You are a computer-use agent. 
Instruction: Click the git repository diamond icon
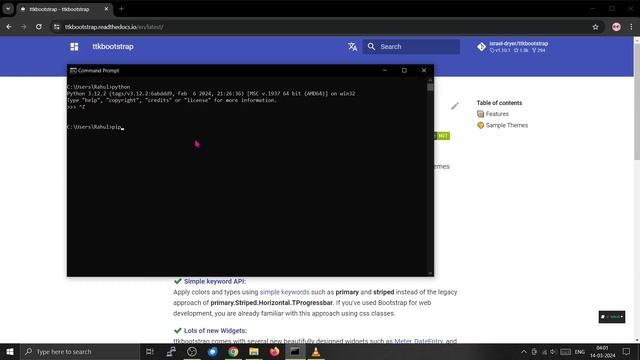481,47
